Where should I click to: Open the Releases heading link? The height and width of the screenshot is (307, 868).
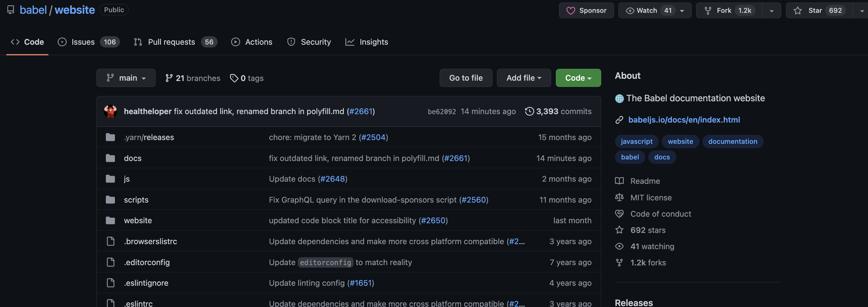(633, 303)
